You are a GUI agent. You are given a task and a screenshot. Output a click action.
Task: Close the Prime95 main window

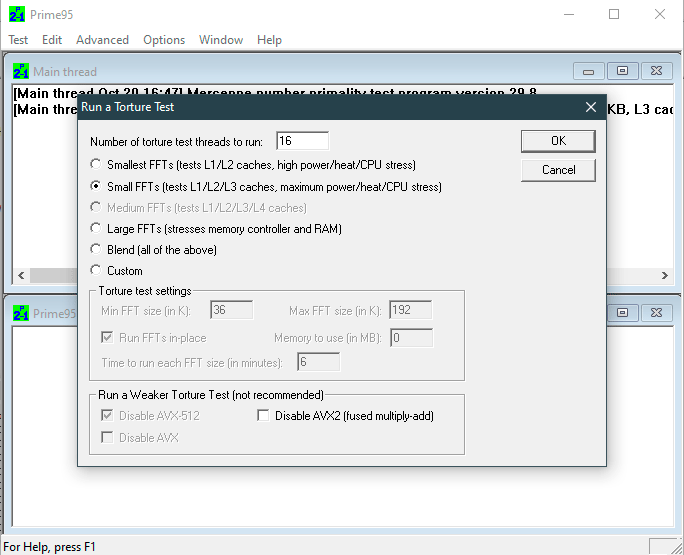click(660, 14)
